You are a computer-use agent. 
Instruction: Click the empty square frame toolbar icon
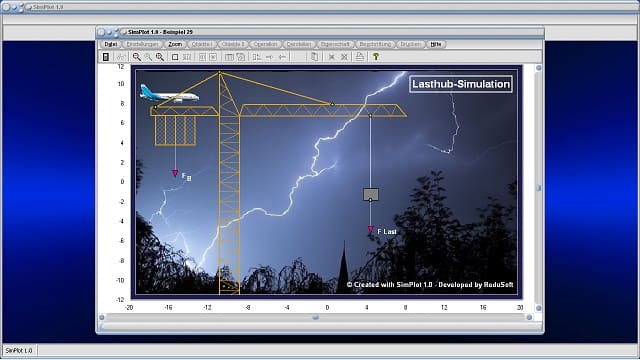[175, 57]
